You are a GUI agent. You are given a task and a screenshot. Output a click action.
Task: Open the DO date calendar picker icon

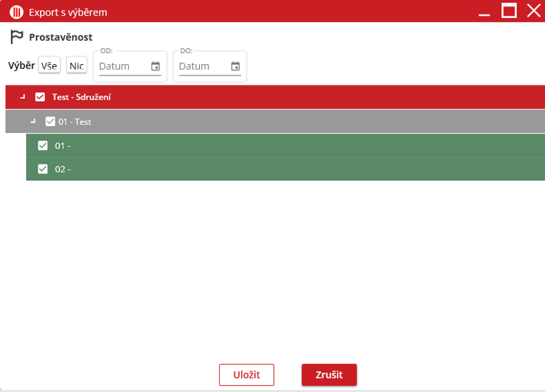point(235,66)
